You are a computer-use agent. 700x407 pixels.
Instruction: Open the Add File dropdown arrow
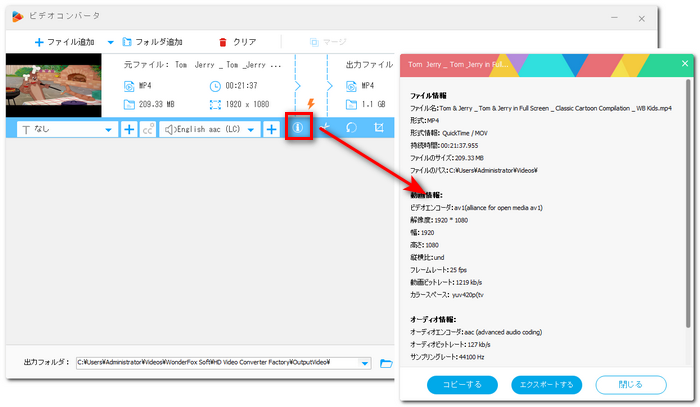110,42
